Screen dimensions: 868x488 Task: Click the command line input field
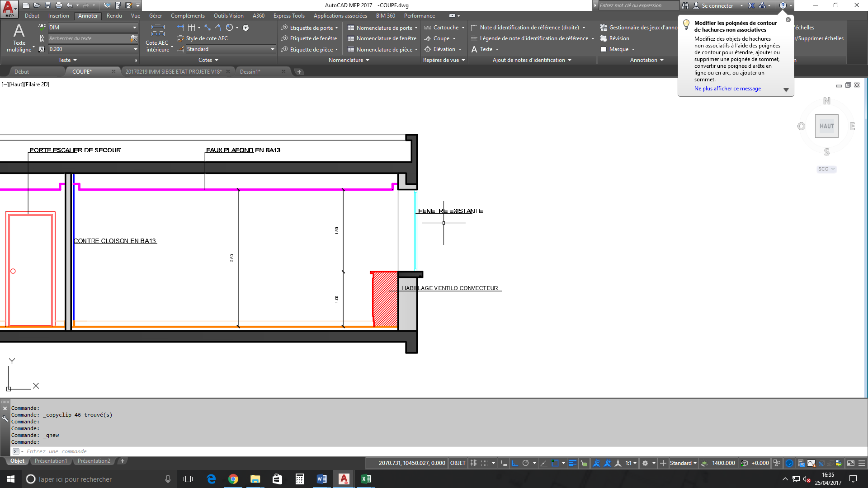[x=443, y=451]
